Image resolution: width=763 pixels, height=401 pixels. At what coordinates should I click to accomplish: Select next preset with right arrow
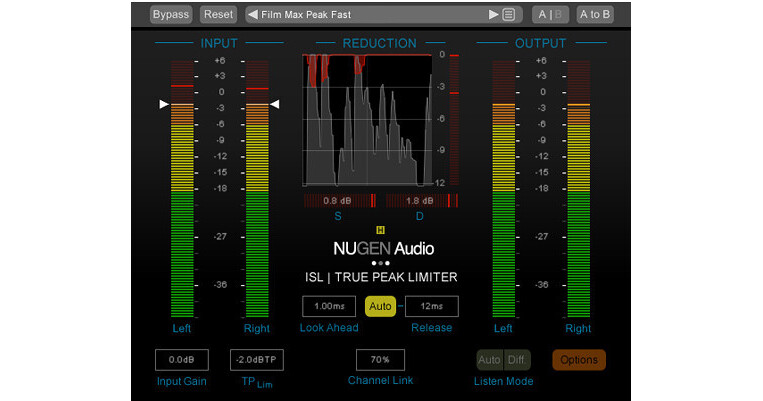[493, 15]
